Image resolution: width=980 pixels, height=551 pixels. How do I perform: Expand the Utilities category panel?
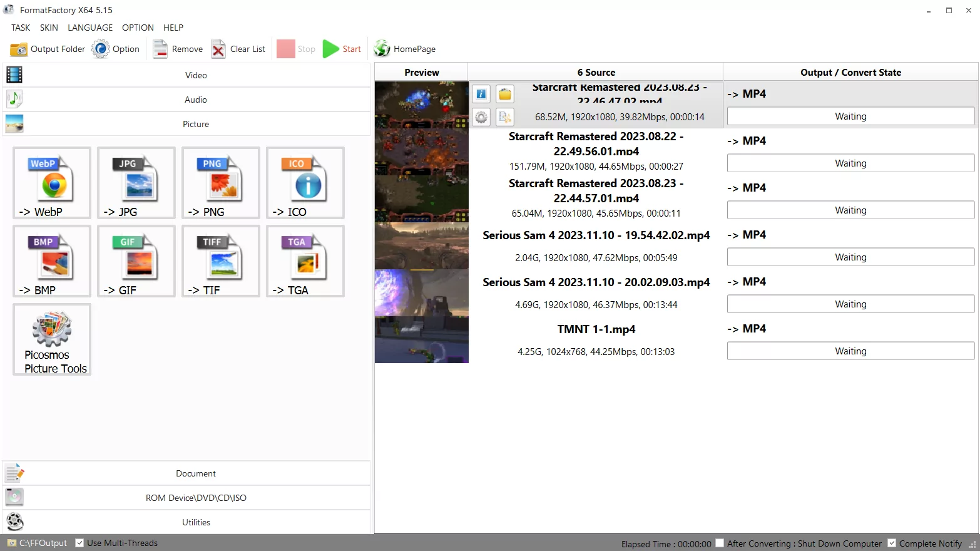(x=186, y=522)
